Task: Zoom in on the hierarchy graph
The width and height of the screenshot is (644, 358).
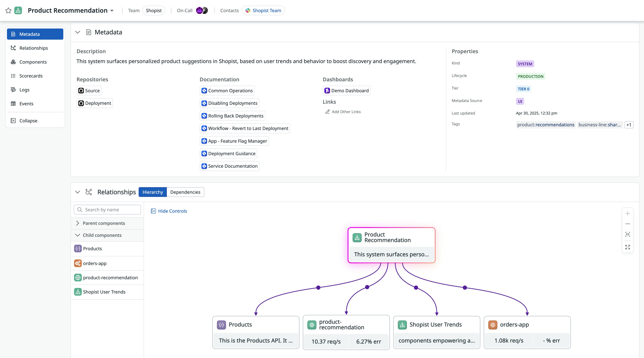Action: pos(627,213)
